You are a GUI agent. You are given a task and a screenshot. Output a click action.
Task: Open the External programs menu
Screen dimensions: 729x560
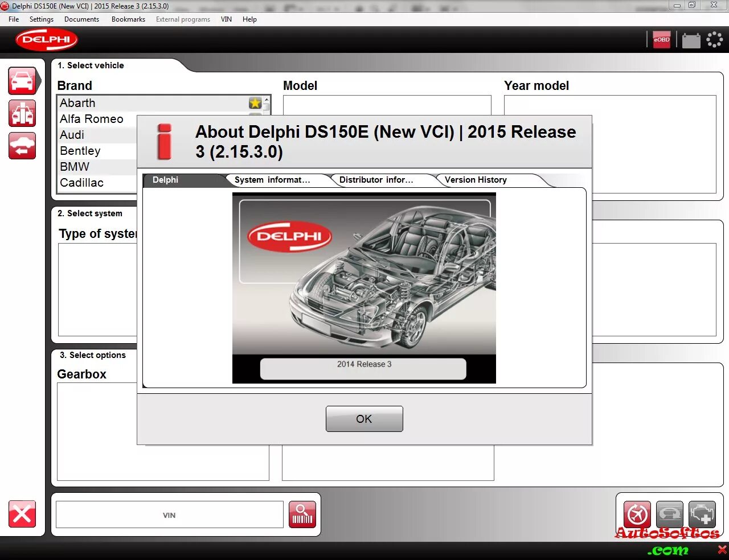click(x=183, y=19)
